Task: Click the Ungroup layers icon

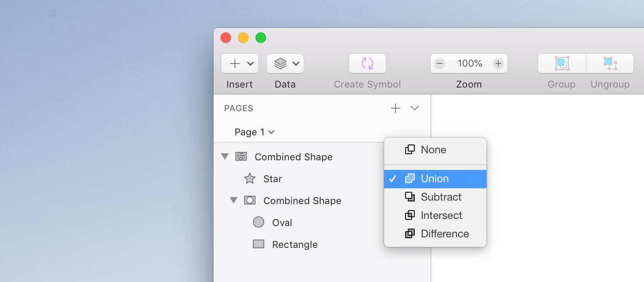Action: [610, 63]
